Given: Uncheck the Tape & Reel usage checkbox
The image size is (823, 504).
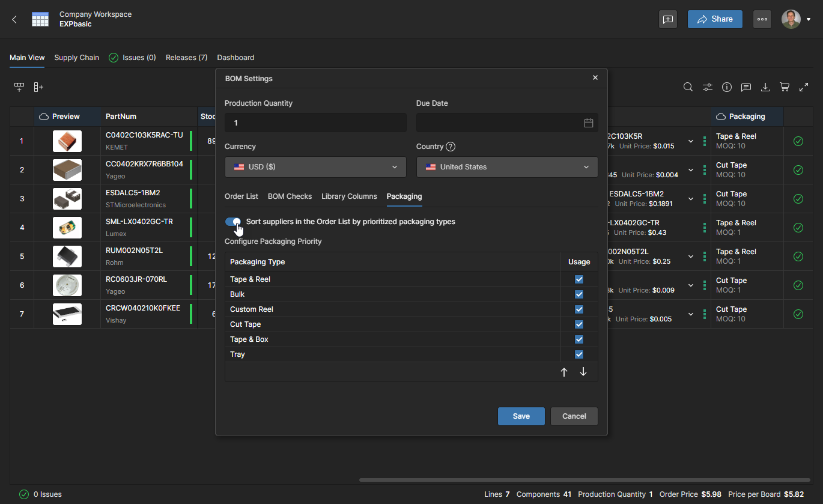Looking at the screenshot, I should 579,279.
